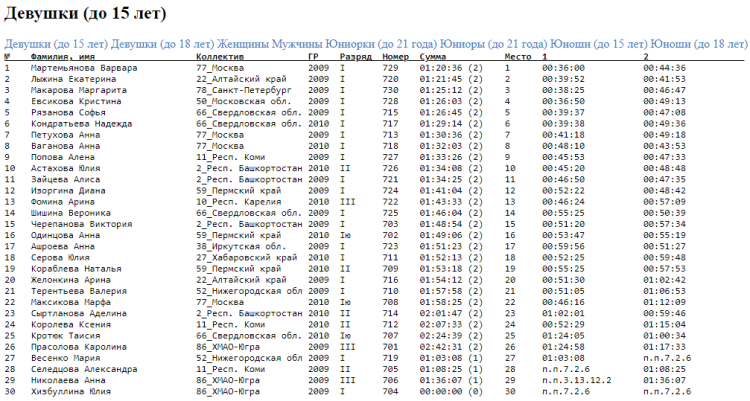The height and width of the screenshot is (401, 750).
Task: Click the Место column header
Action: click(518, 57)
